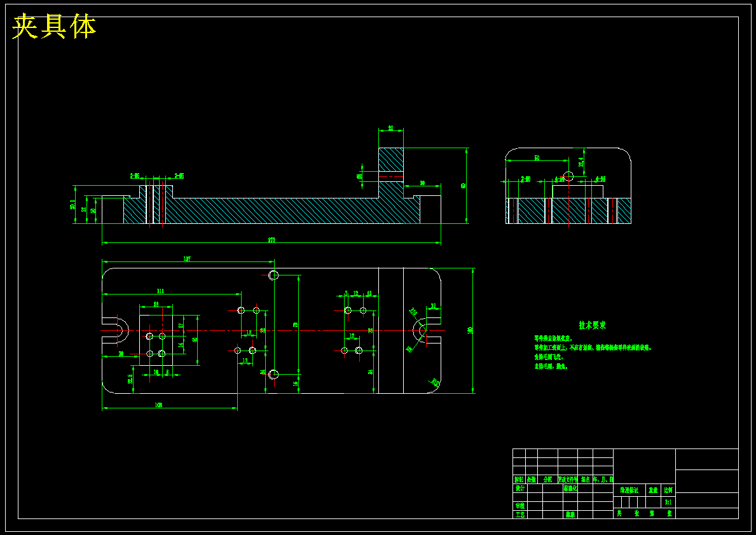The height and width of the screenshot is (535, 756).
Task: Select the "30.1" height dimension text
Action: tap(72, 205)
